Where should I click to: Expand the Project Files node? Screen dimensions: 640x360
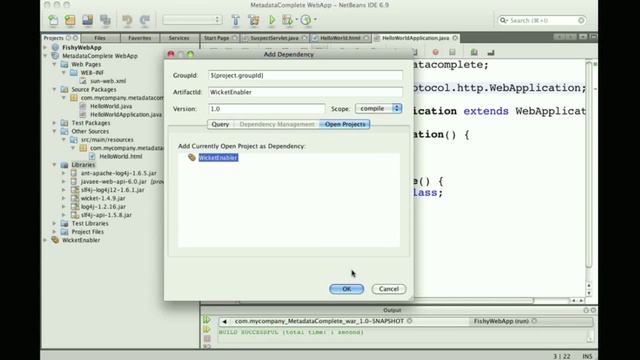point(54,232)
